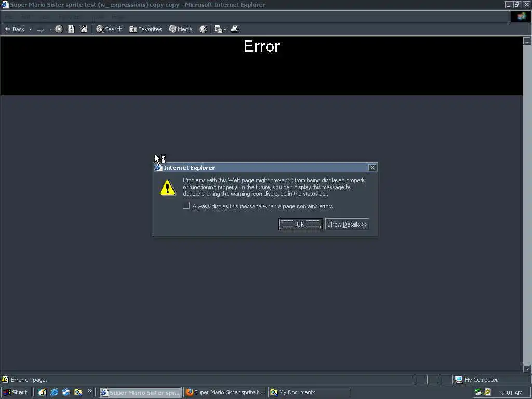Refresh the page via toolbar icon

(x=71, y=29)
